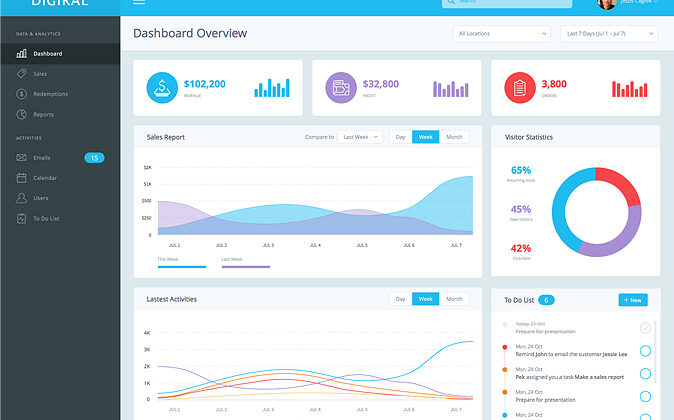The height and width of the screenshot is (420, 674).
Task: Select Day tab in Sales Report
Action: coord(401,137)
